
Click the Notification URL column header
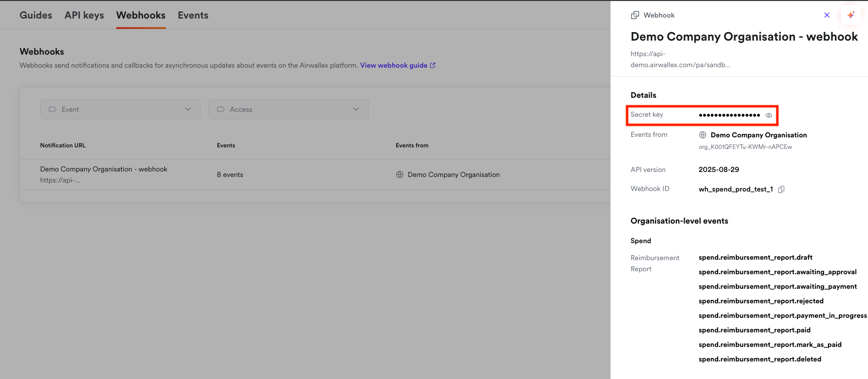(x=63, y=145)
